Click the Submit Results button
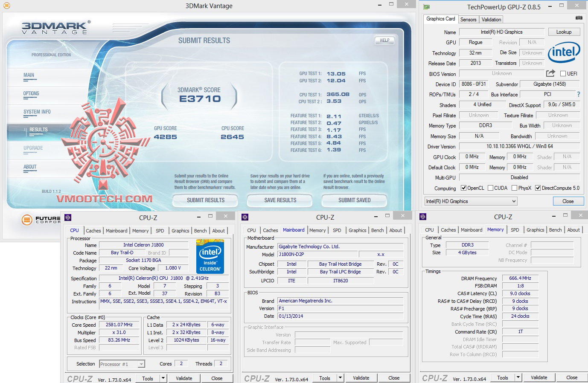Screen dimensions: 588x383 point(206,200)
